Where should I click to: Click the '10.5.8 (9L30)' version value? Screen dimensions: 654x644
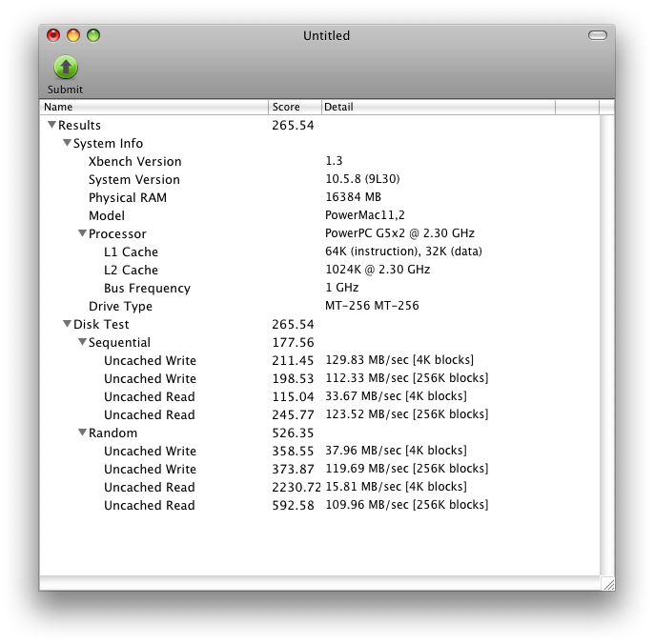pyautogui.click(x=362, y=179)
